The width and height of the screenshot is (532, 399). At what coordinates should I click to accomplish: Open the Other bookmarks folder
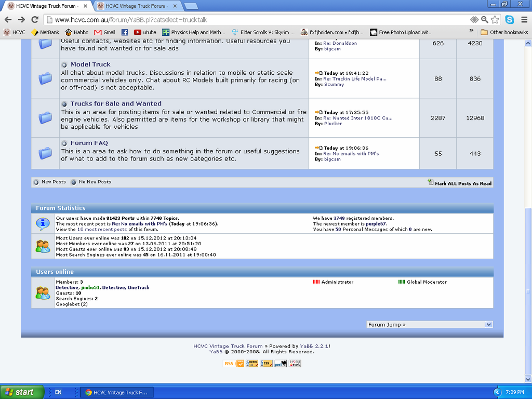pyautogui.click(x=503, y=32)
